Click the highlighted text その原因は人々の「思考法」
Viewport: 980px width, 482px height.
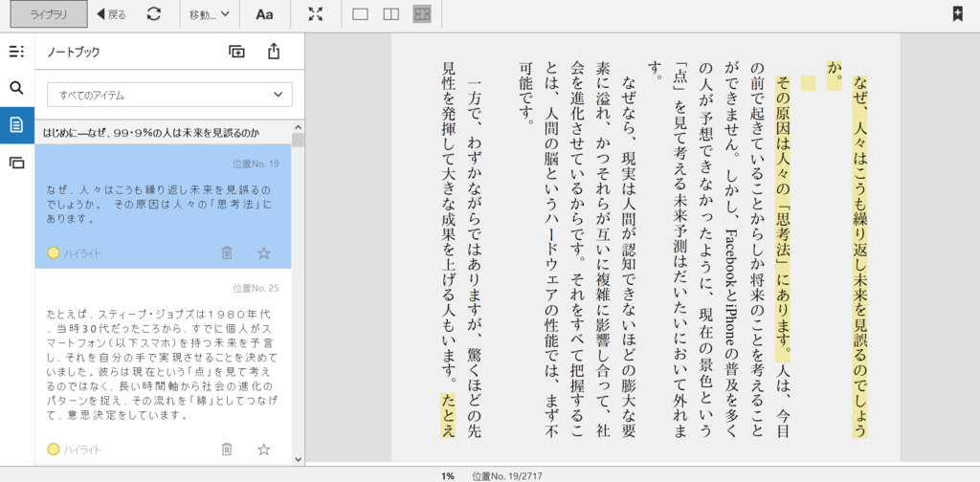click(783, 218)
